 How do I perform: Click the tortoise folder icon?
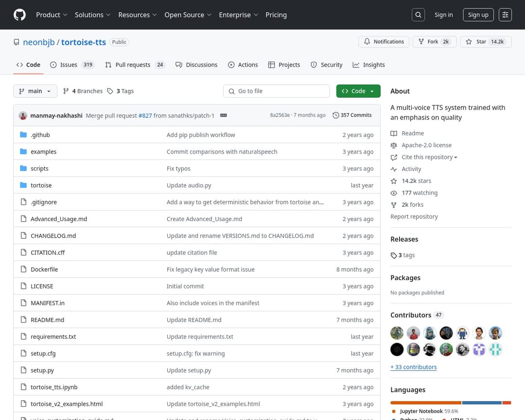(x=23, y=185)
